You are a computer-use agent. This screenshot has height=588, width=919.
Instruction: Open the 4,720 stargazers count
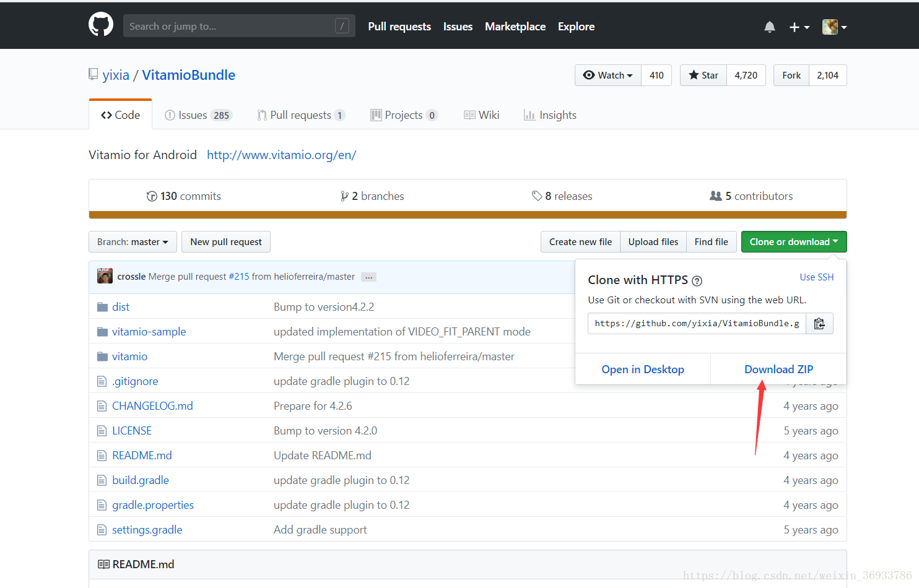coord(746,76)
